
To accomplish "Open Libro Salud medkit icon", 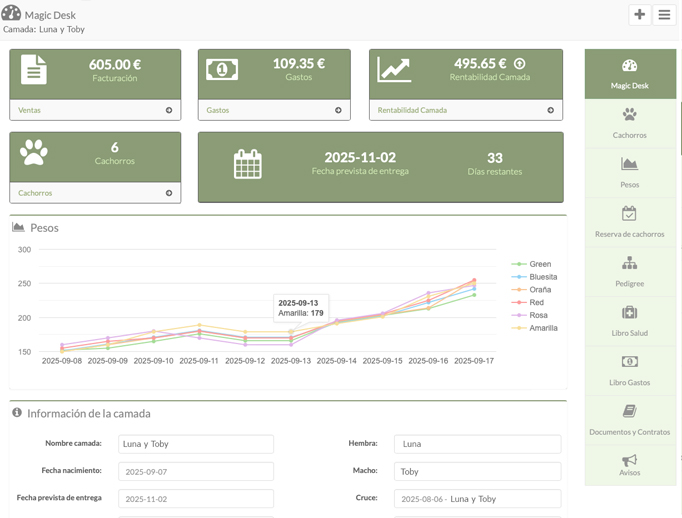I will click(x=629, y=313).
